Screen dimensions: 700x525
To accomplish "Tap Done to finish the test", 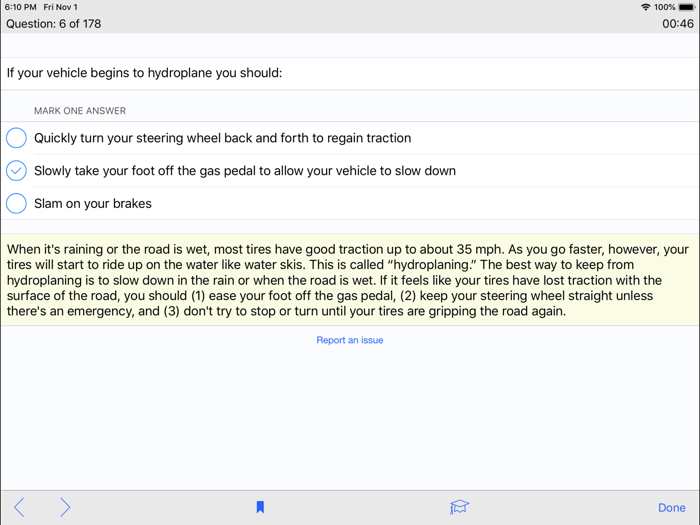I will tap(671, 508).
